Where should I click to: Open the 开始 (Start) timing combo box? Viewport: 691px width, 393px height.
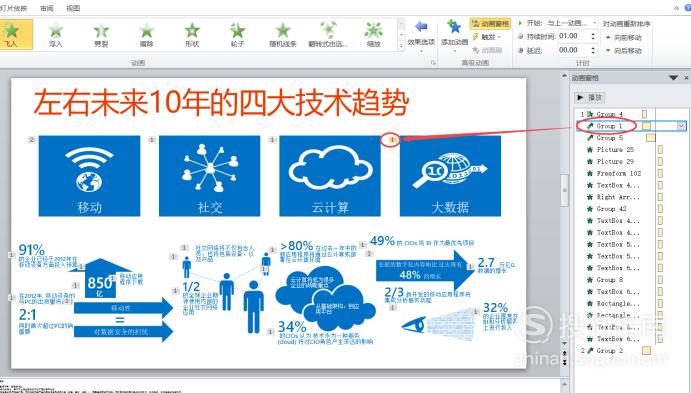tap(572, 22)
